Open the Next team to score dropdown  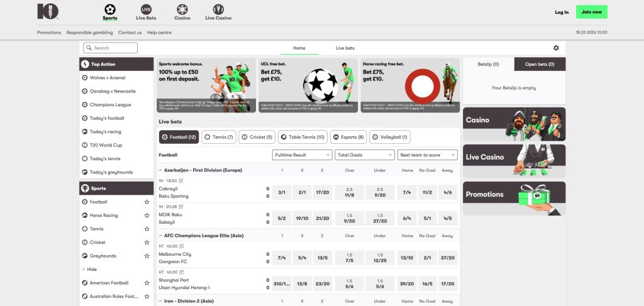point(428,155)
